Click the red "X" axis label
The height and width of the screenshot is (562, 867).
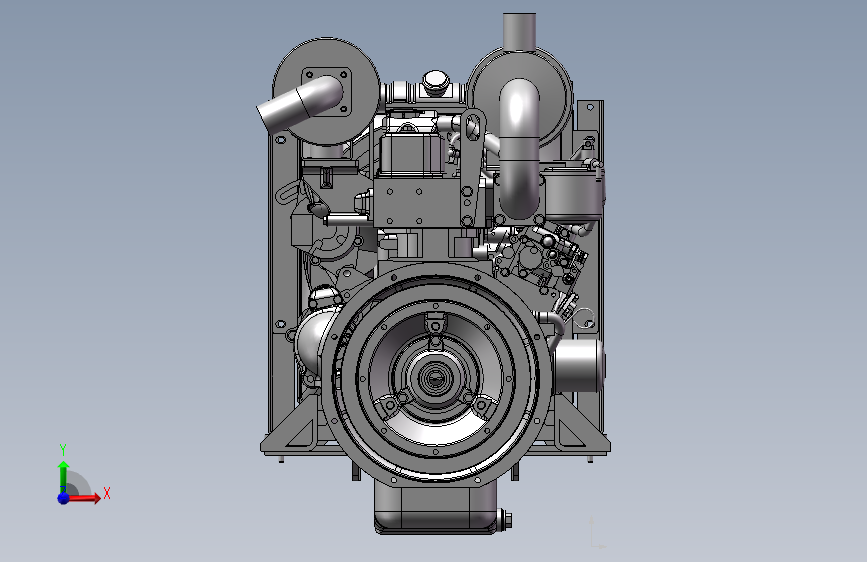coord(107,493)
